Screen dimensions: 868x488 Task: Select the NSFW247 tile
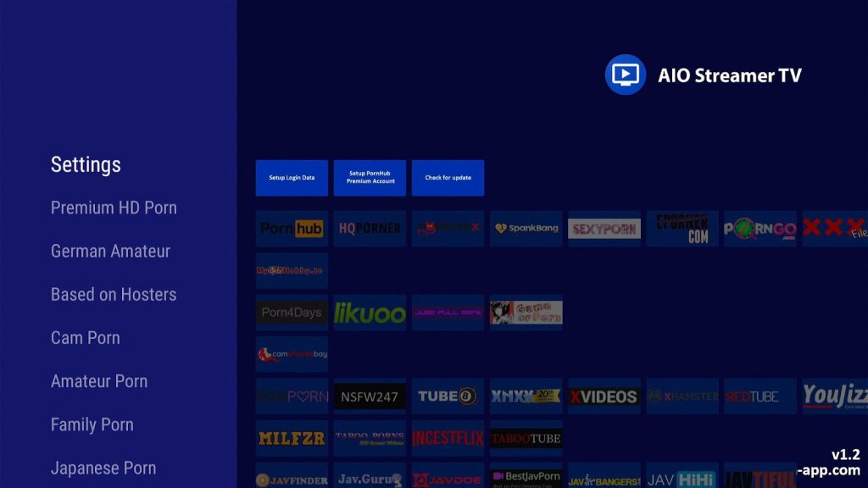coord(370,396)
